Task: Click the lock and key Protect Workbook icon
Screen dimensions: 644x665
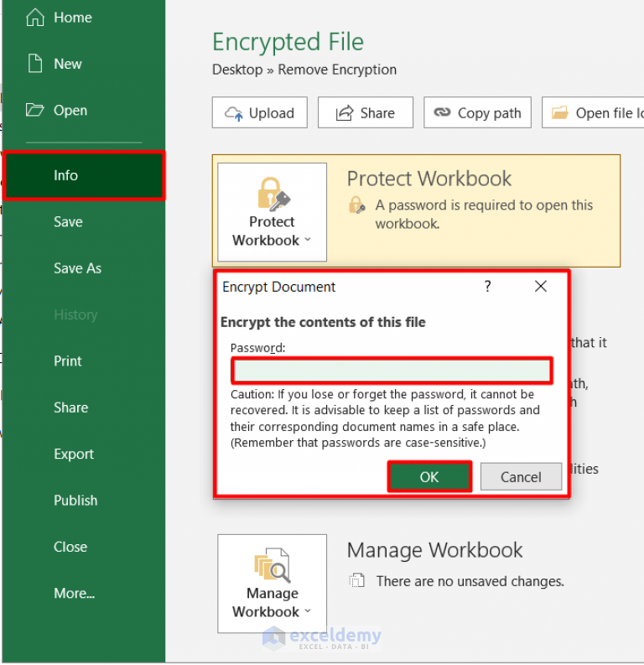Action: tap(273, 195)
